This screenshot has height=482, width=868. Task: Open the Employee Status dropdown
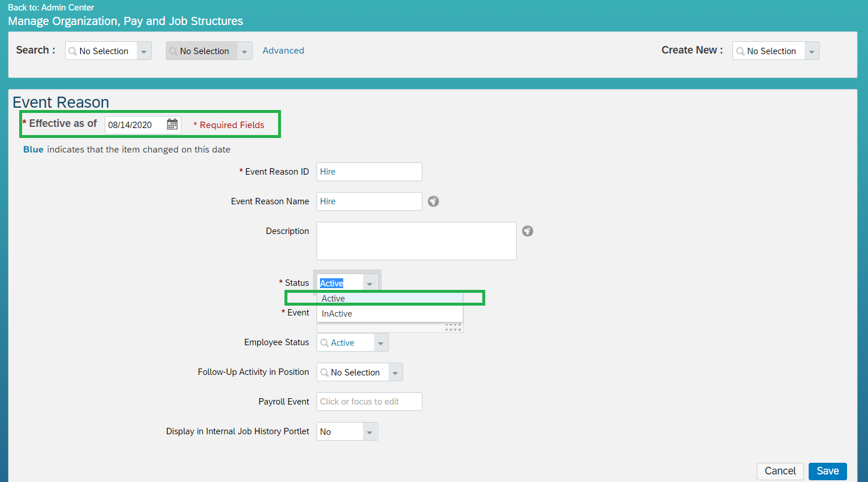click(x=381, y=342)
